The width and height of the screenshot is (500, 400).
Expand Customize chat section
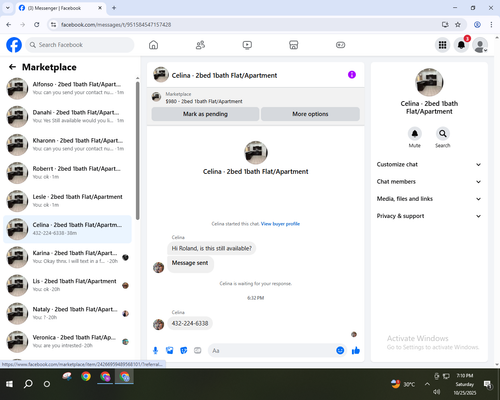point(429,164)
